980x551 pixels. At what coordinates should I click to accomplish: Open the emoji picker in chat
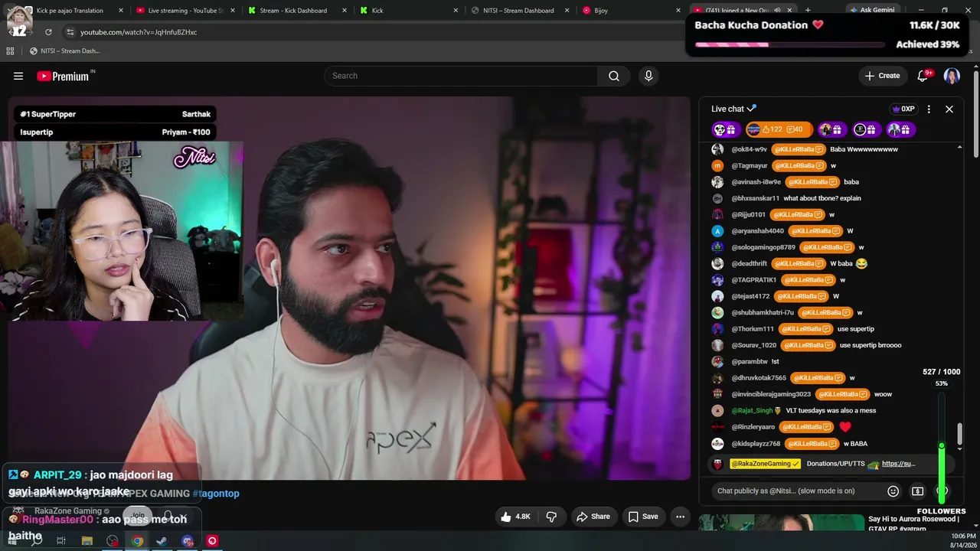pyautogui.click(x=893, y=491)
